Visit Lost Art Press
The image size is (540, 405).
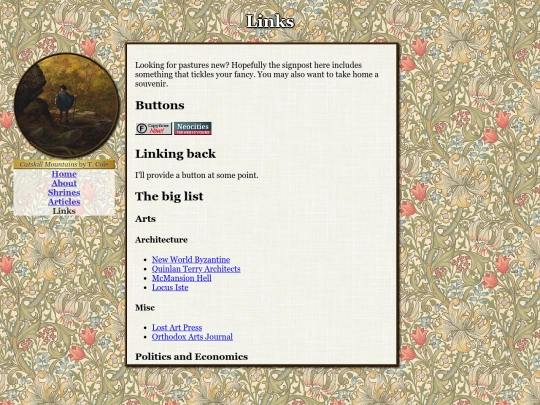pos(177,327)
